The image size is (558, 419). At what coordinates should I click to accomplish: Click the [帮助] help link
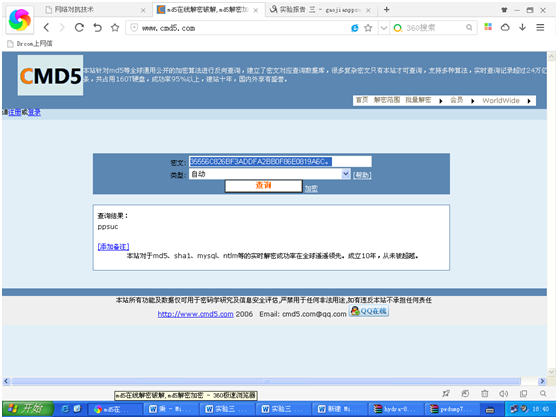[362, 175]
